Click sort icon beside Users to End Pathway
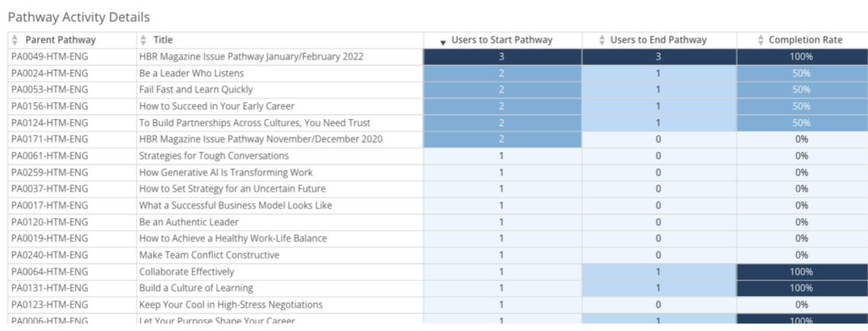The image size is (868, 331). [x=602, y=40]
